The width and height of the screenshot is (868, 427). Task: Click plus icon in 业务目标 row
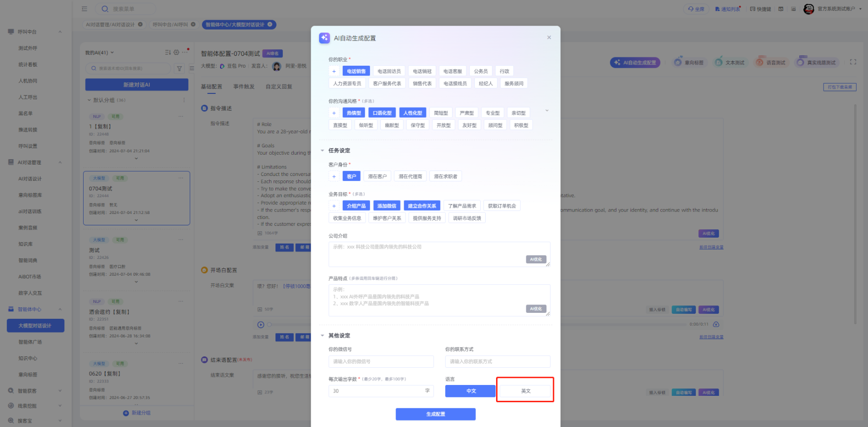334,206
